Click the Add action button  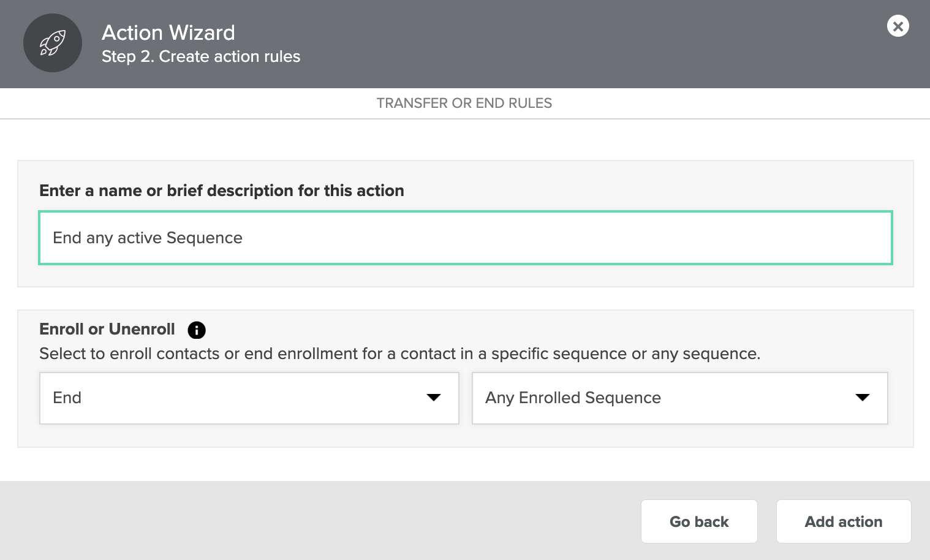point(844,521)
